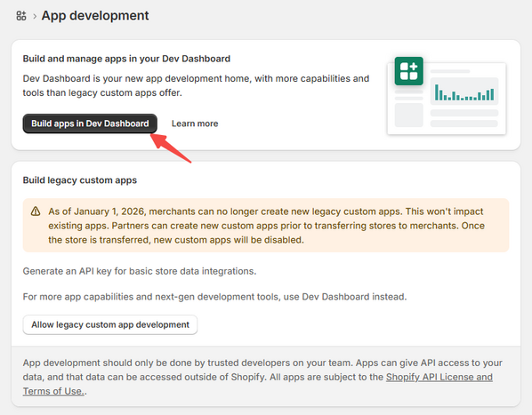This screenshot has height=415, width=532.
Task: Click the Dev Dashboard illustration thumbnail
Action: coord(447,96)
